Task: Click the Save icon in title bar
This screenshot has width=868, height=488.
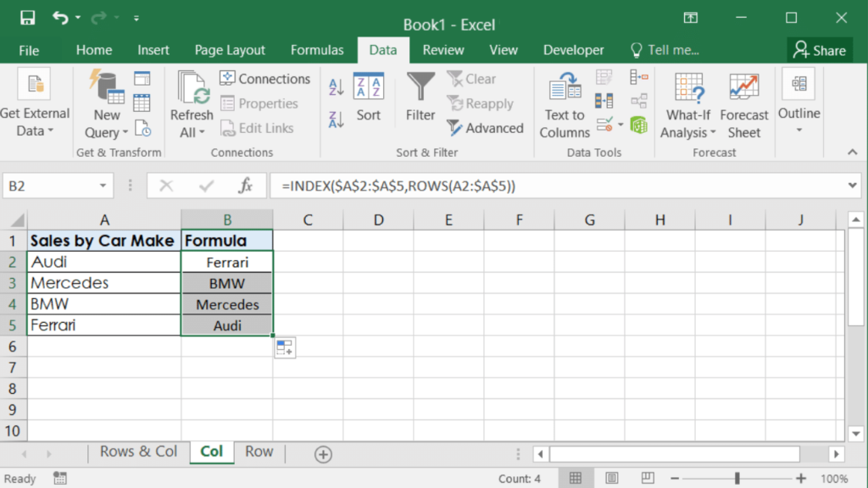Action: point(27,18)
